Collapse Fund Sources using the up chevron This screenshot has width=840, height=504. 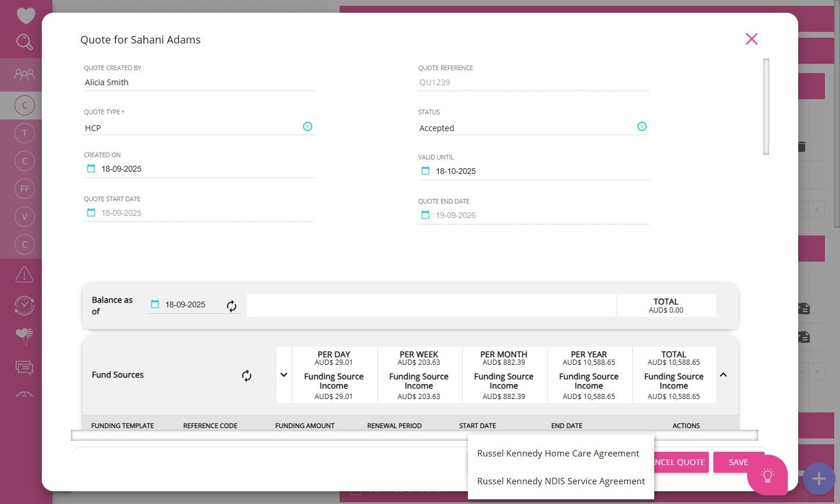tap(723, 375)
